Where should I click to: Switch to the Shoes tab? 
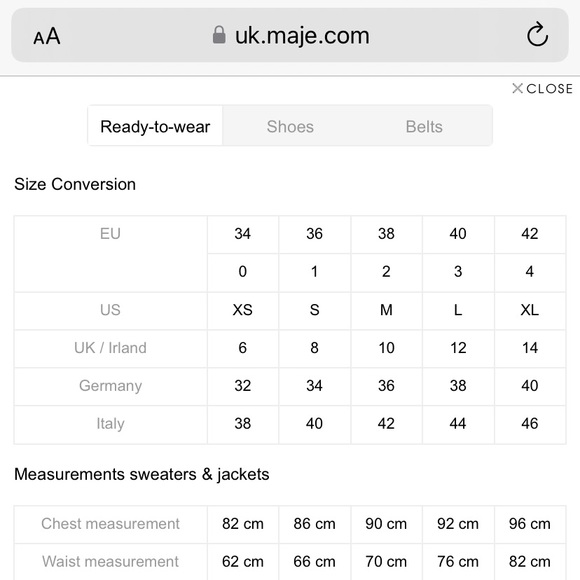290,127
